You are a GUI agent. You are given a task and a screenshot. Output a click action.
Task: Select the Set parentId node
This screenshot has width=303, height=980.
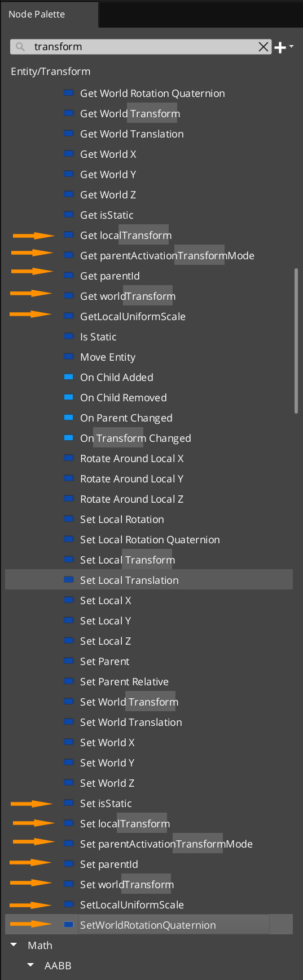(x=109, y=864)
